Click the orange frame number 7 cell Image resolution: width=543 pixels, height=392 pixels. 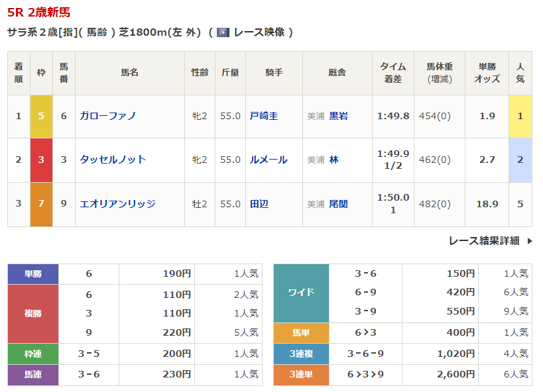(41, 204)
